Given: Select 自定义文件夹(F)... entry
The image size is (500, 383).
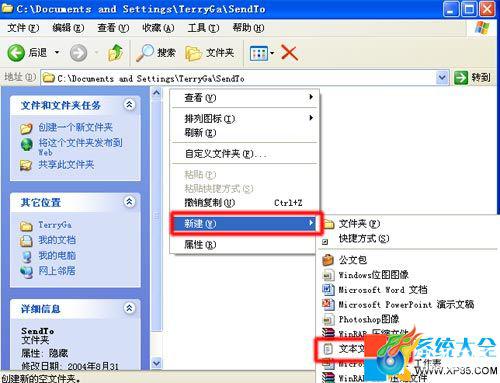Looking at the screenshot, I should (x=244, y=153).
